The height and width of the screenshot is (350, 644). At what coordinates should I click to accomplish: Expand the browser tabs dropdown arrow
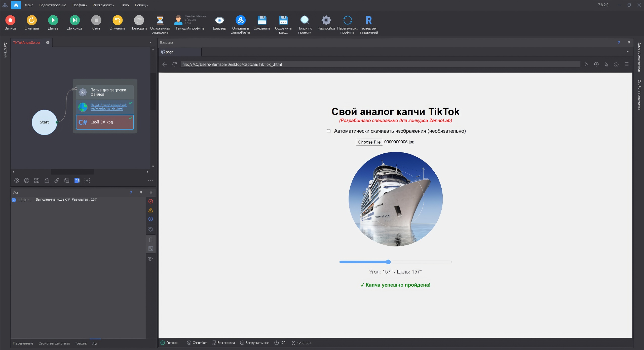point(627,52)
